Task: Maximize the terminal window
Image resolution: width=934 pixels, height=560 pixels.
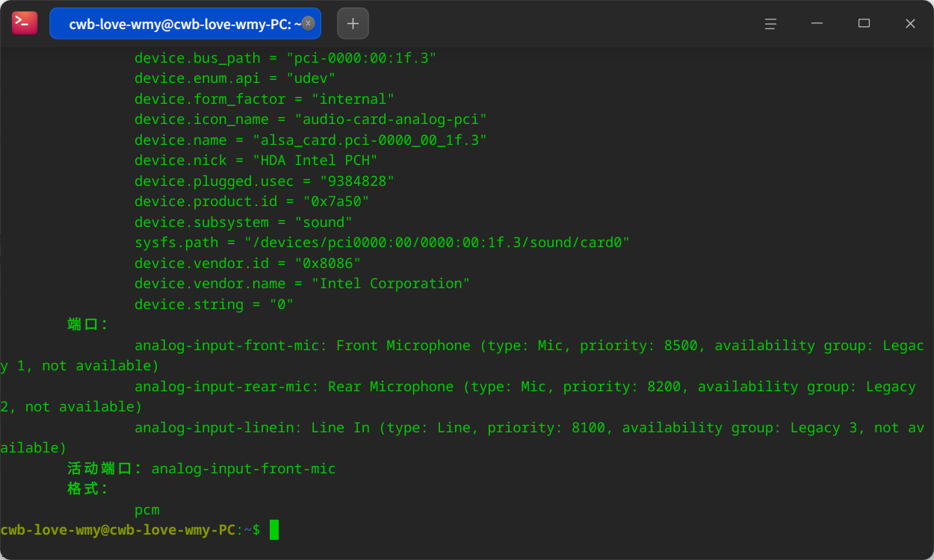Action: [864, 24]
